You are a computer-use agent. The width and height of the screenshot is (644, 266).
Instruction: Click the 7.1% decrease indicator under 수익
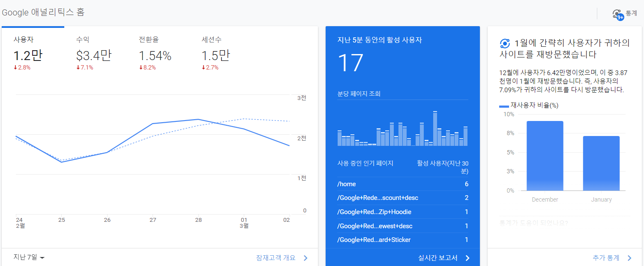(x=85, y=67)
